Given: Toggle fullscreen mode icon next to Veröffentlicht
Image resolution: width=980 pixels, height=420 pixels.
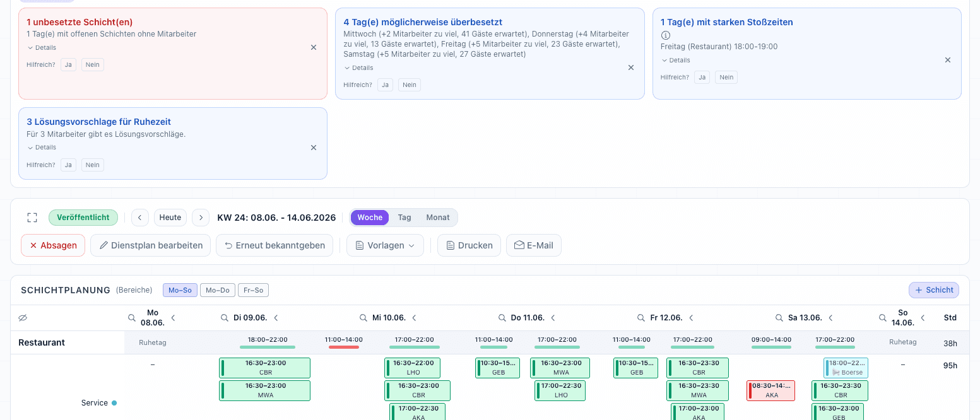Looking at the screenshot, I should [32, 218].
